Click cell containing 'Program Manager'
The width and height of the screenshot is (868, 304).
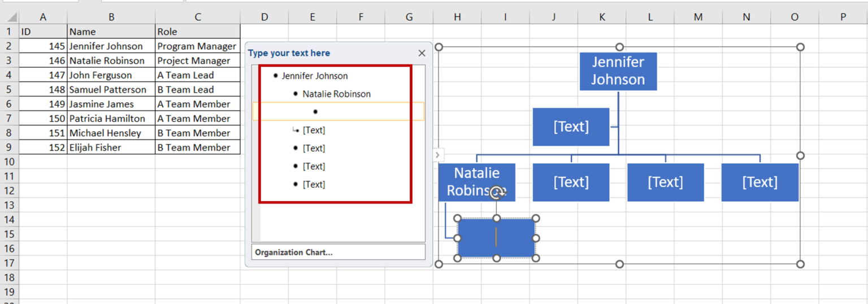pyautogui.click(x=197, y=46)
